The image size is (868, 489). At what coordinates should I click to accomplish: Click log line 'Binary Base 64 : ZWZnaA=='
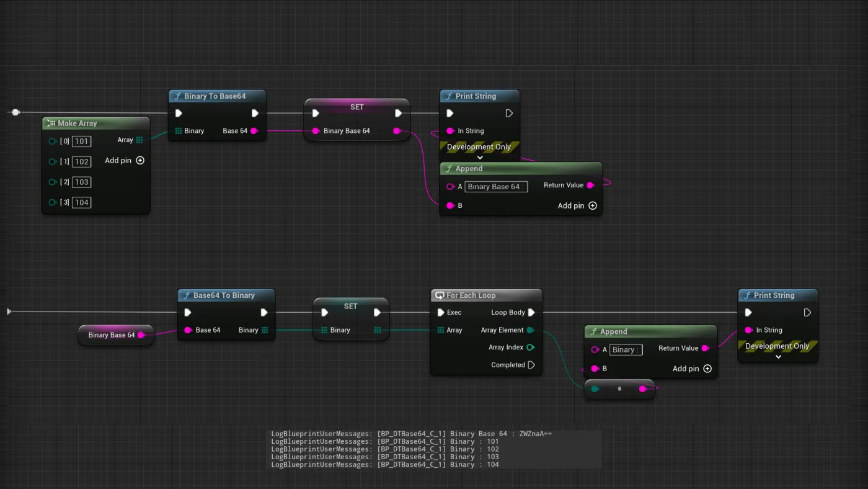412,434
